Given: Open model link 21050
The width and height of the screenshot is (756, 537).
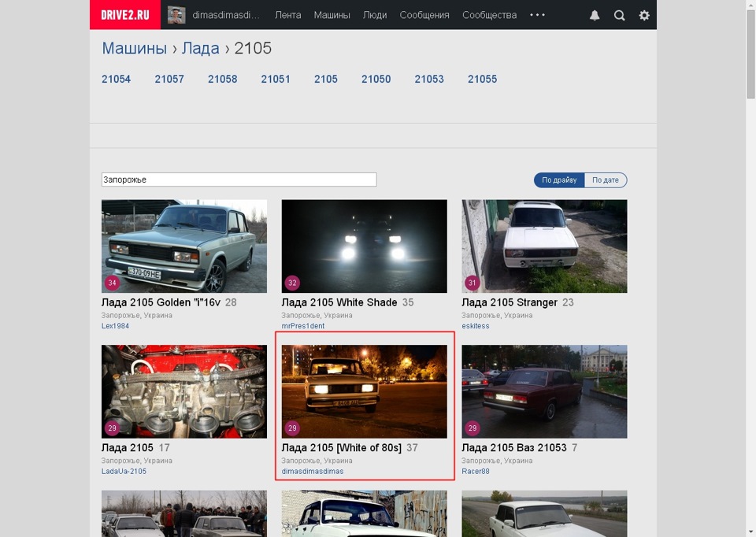Looking at the screenshot, I should point(376,79).
